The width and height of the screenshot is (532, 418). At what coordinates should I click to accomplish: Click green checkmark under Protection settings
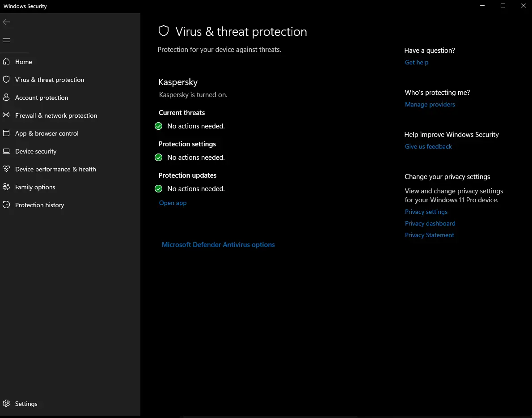click(x=158, y=157)
